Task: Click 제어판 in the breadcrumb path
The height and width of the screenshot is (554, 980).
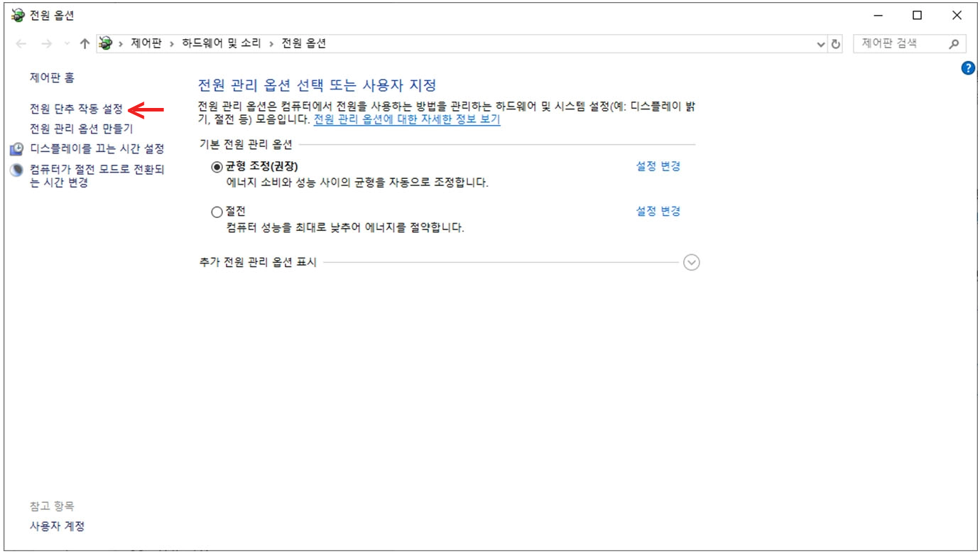Action: 146,43
